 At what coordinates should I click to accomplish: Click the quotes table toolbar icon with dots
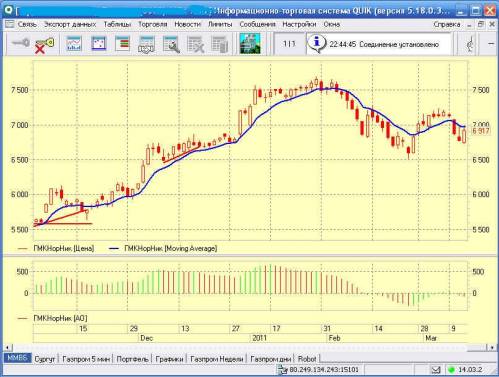coord(98,44)
